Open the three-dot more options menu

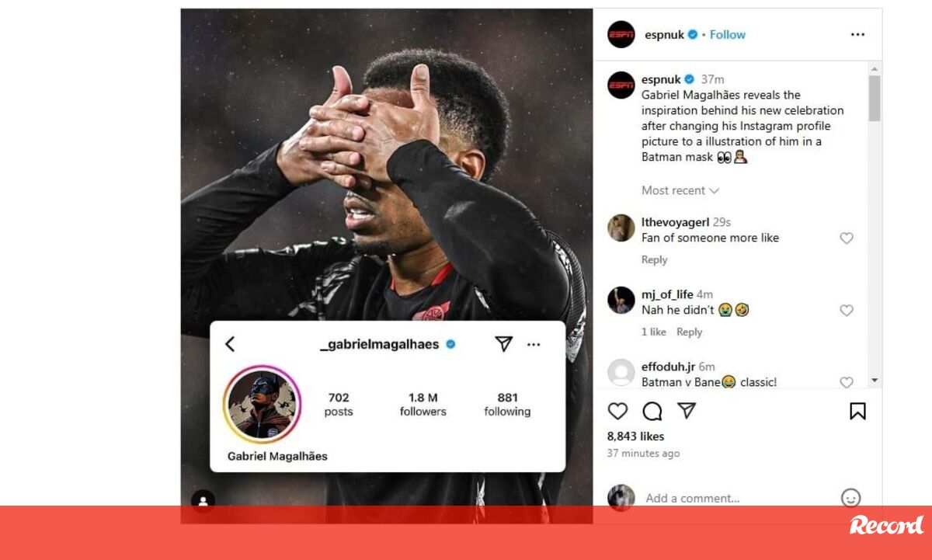(857, 34)
